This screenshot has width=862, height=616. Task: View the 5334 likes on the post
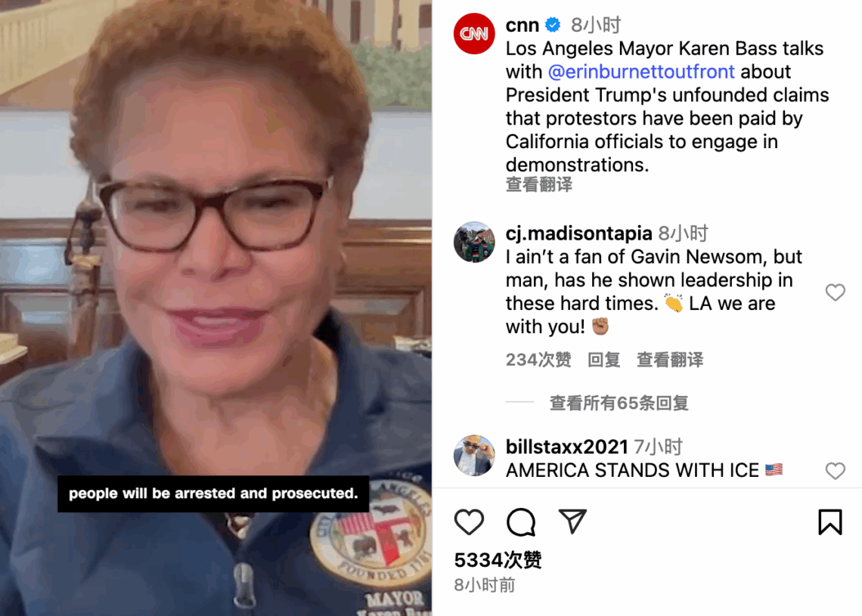(x=498, y=560)
